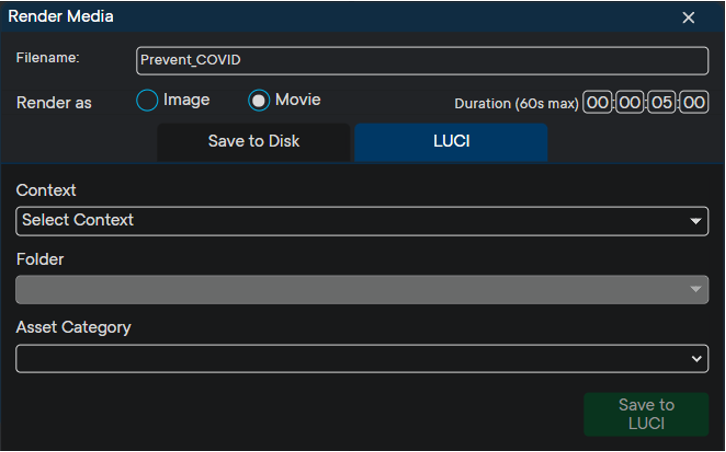Click the Filename field containing Prevent_COVID
Viewport: 726px width, 452px height.
(421, 60)
